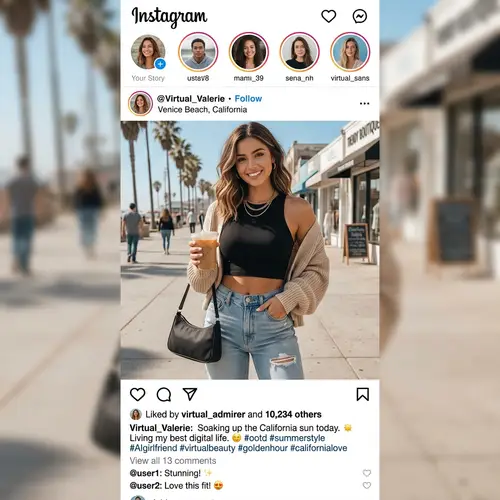500x500 pixels.
Task: Share the post via paper plane icon
Action: pos(190,394)
